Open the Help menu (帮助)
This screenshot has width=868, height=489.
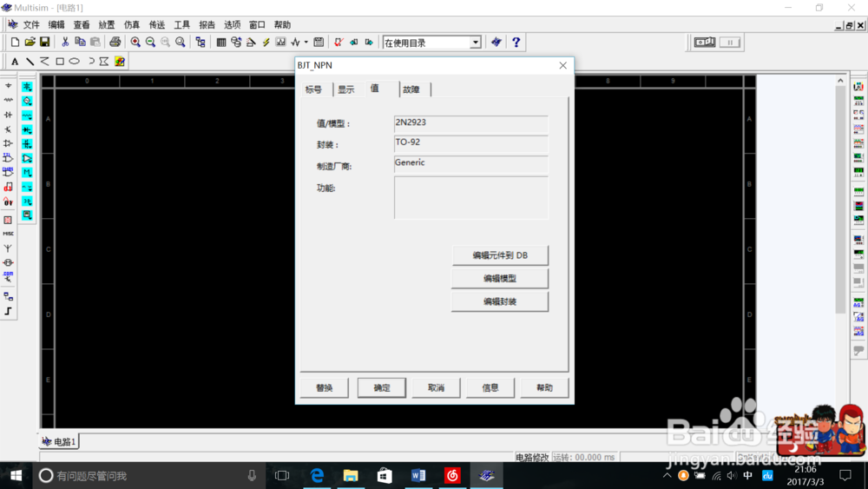pyautogui.click(x=282, y=25)
